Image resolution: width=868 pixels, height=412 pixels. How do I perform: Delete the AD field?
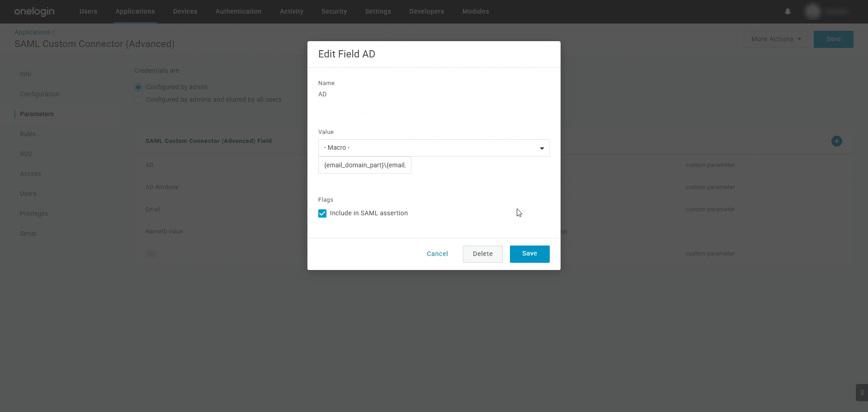[482, 254]
